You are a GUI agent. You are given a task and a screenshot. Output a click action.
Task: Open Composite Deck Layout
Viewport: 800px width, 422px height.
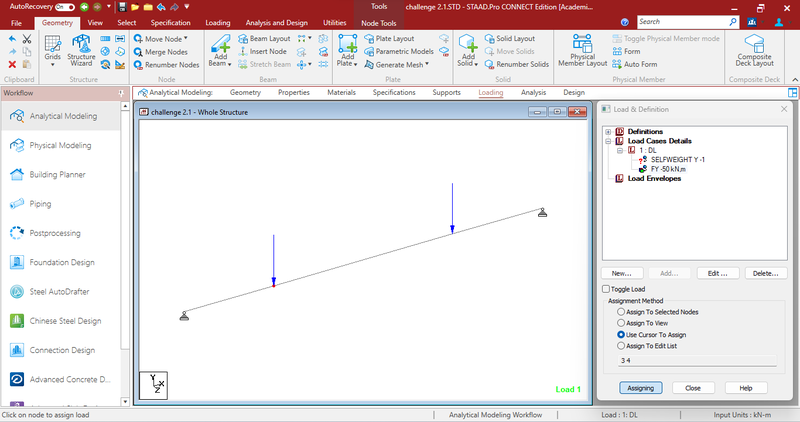[x=755, y=51]
